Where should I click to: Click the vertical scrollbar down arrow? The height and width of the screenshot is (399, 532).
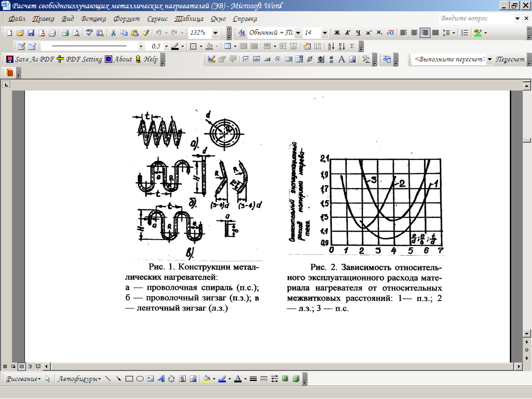[x=526, y=333]
